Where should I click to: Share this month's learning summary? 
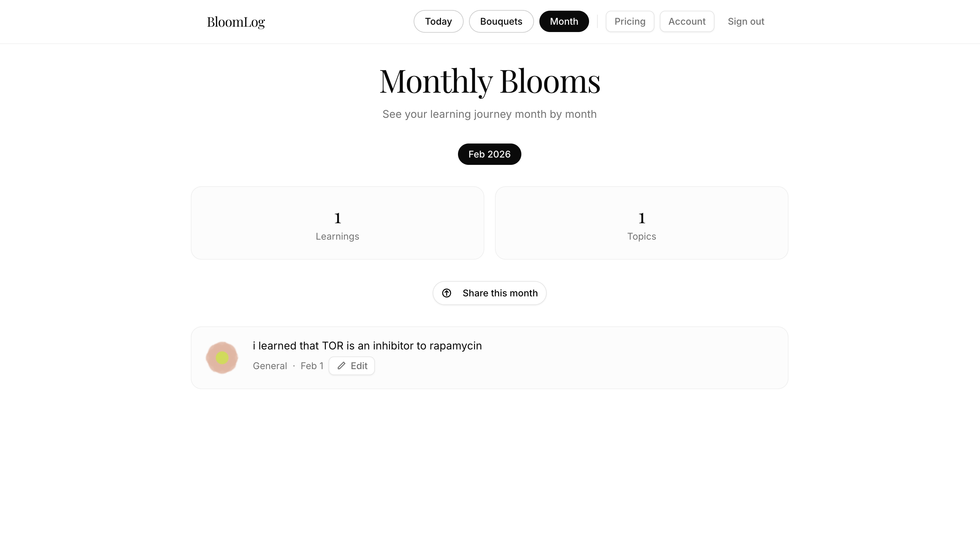click(489, 293)
